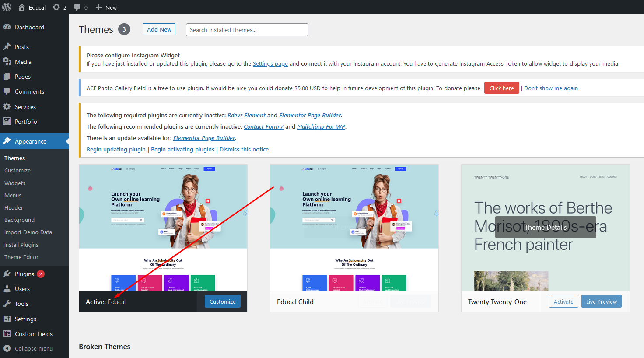Click the Broken Themes heading
Screen dimensions: 644x358
(x=105, y=347)
